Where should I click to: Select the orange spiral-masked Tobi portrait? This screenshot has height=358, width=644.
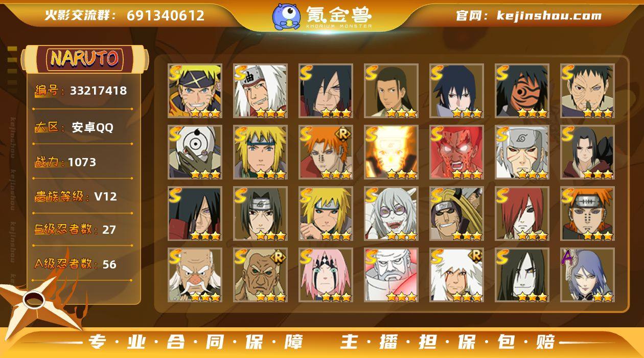[522, 91]
